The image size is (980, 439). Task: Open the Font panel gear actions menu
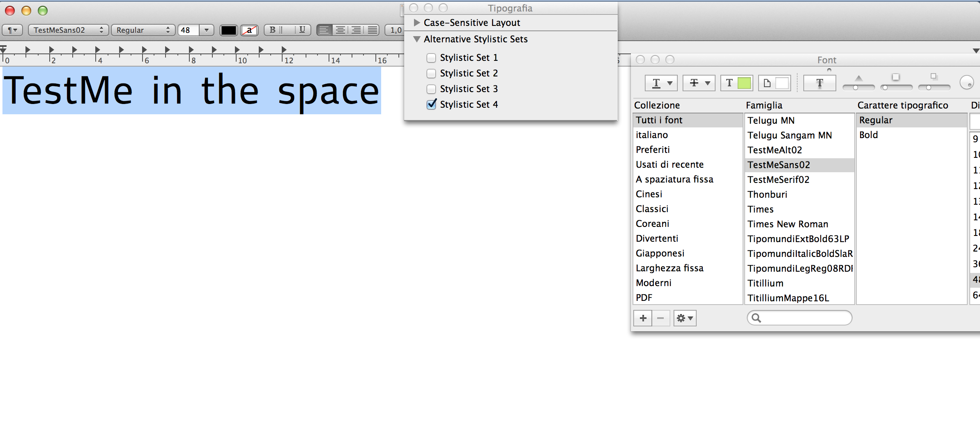[685, 318]
